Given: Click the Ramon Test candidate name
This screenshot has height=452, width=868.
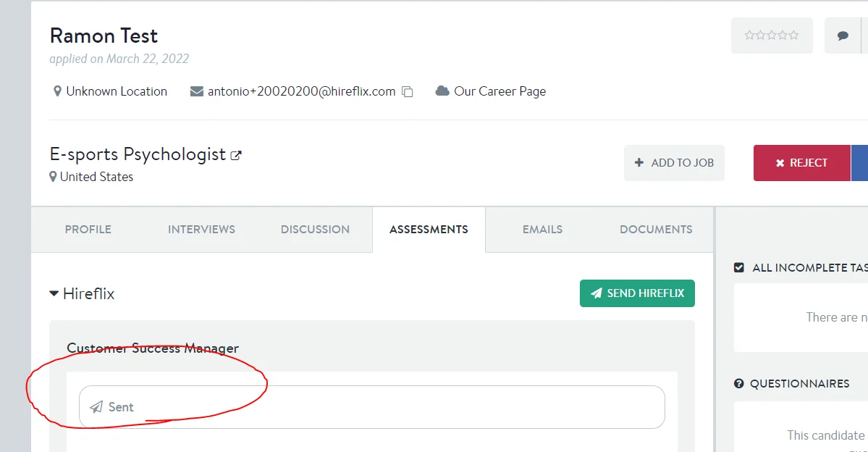Looking at the screenshot, I should click(104, 36).
